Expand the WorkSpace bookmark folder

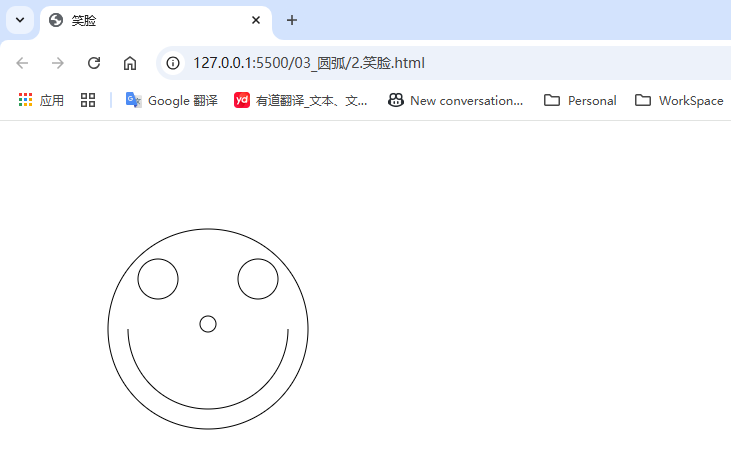[x=679, y=100]
